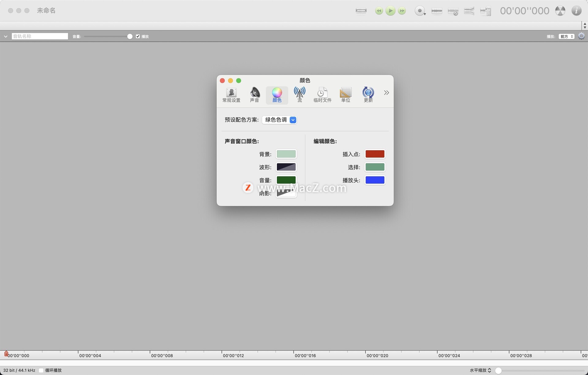Click the horizontal zoom slider knob
This screenshot has height=375, width=588.
(498, 370)
